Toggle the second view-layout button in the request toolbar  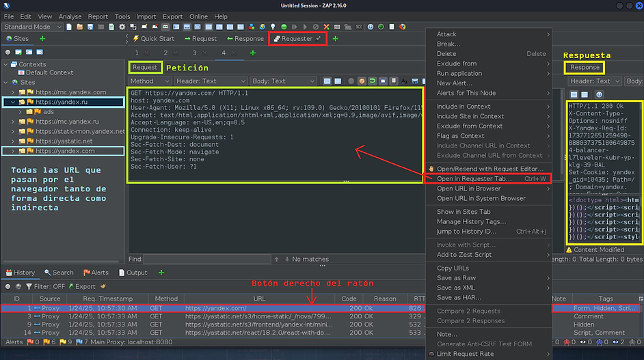tap(338, 81)
